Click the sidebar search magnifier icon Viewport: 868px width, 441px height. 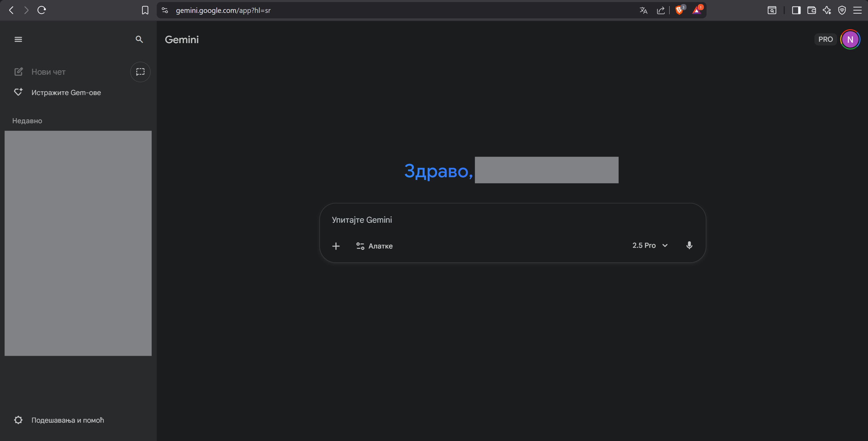click(x=139, y=39)
